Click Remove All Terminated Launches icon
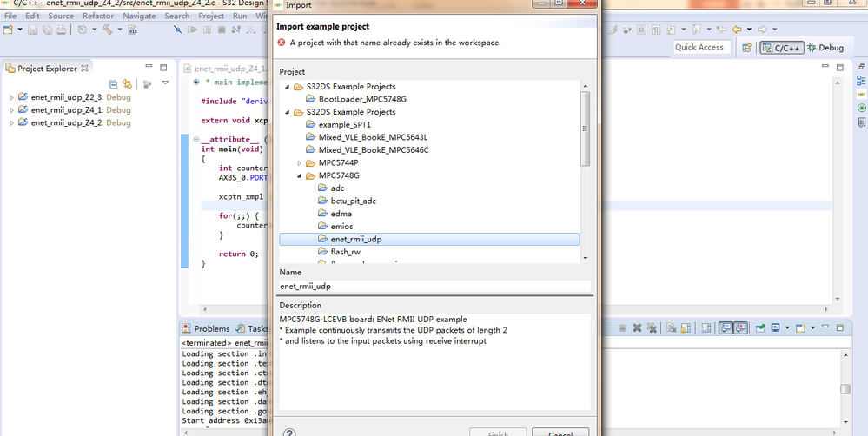The height and width of the screenshot is (436, 868). click(x=653, y=328)
